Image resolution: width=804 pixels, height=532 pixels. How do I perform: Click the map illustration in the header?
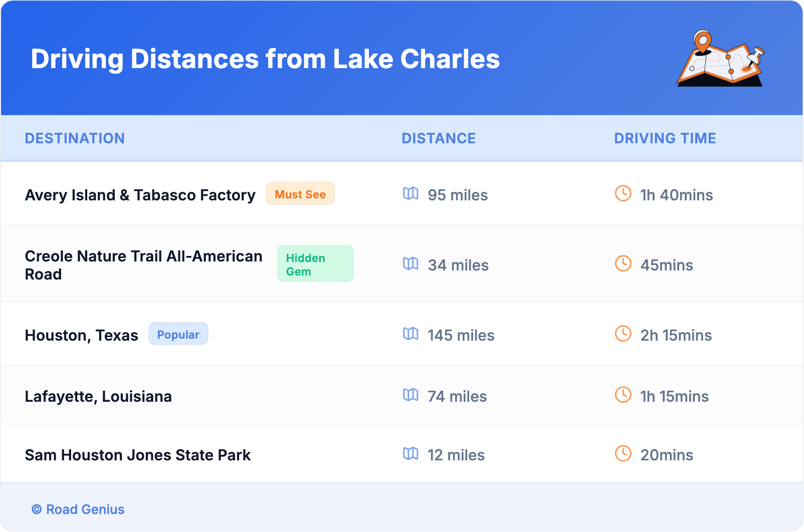(720, 59)
